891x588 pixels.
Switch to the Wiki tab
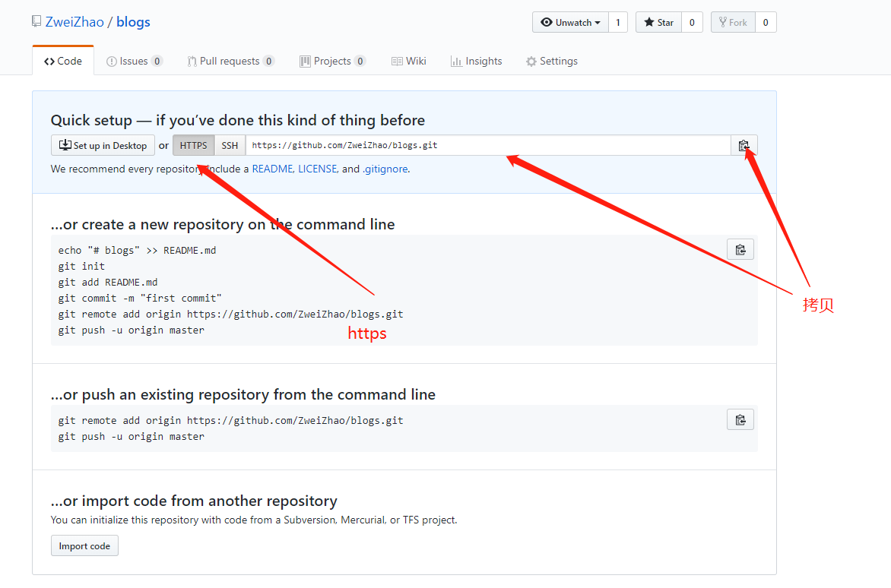(409, 61)
